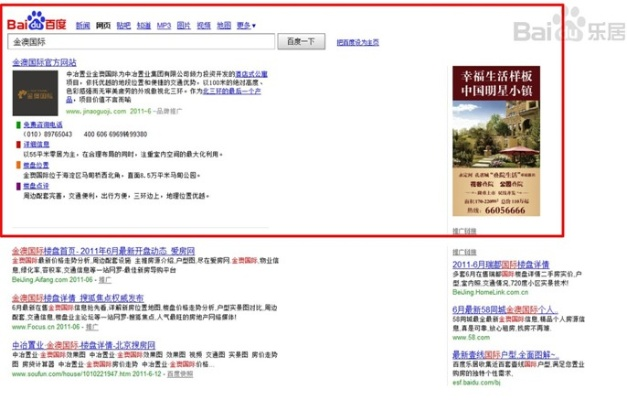
Task: Click the www.jinaoguoji.com green URL
Action: [96, 111]
